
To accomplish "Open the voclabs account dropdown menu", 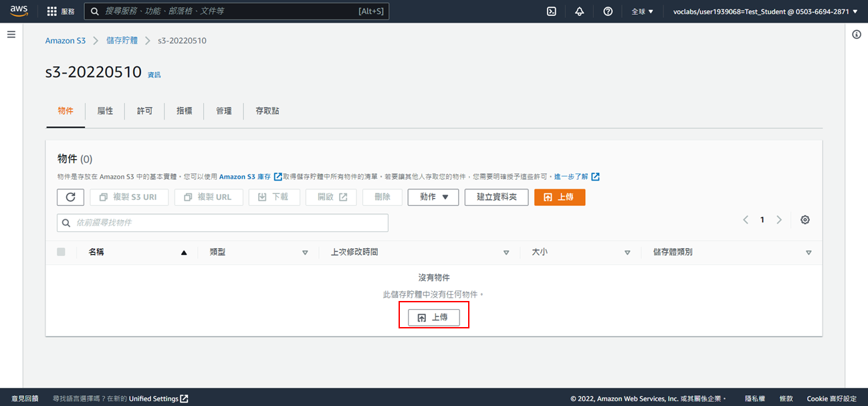I will tap(765, 11).
